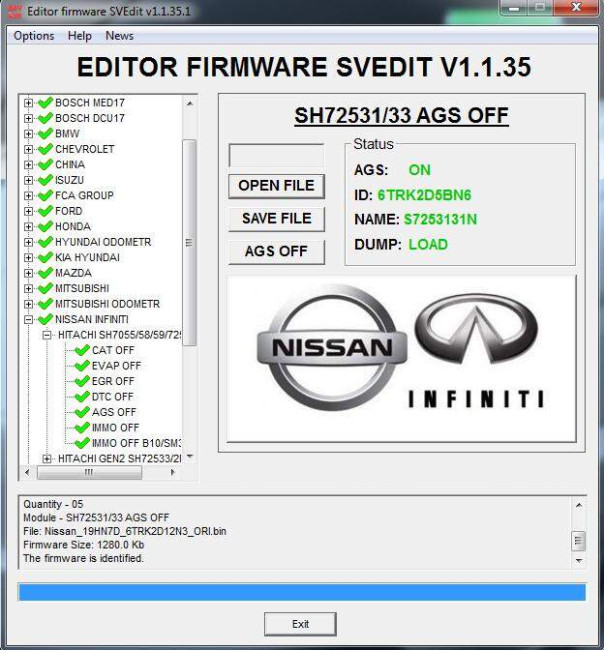Viewport: 604px width, 650px height.
Task: Select the AGS OFF tree entry
Action: (x=114, y=412)
